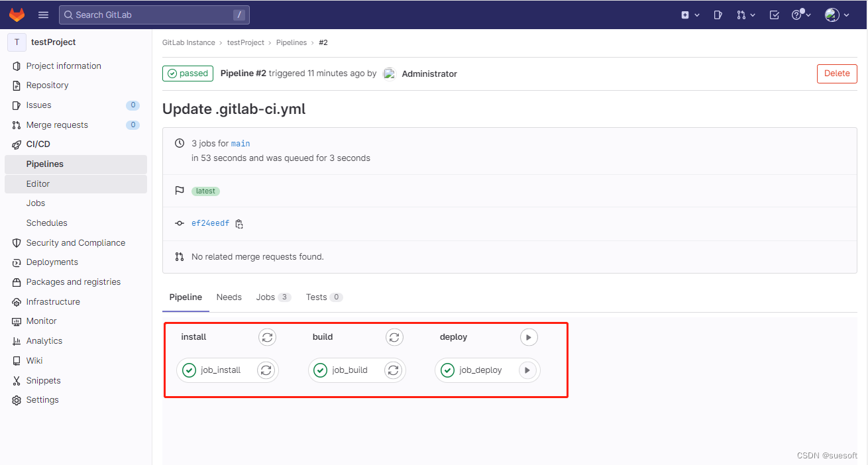Open Issues in sidebar
This screenshot has height=465, width=868.
click(x=38, y=105)
